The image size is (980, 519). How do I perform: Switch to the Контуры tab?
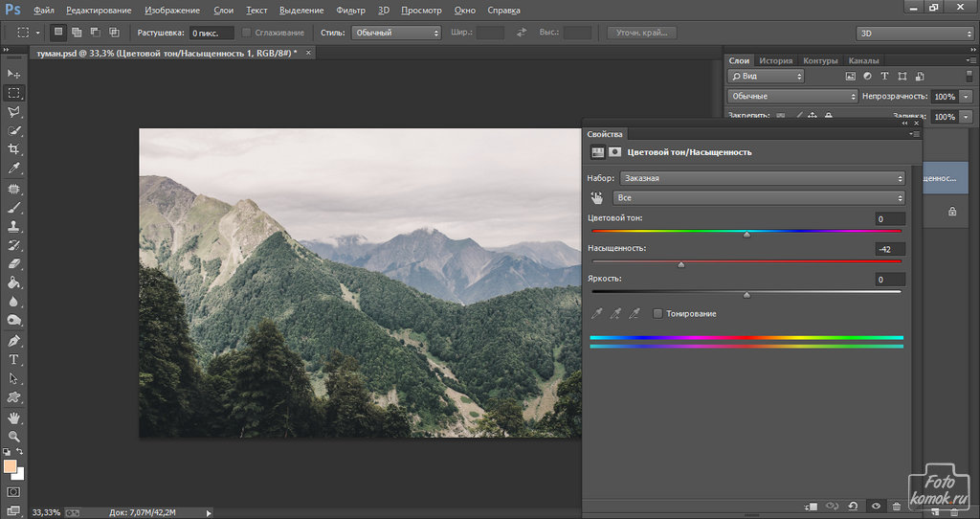click(820, 60)
